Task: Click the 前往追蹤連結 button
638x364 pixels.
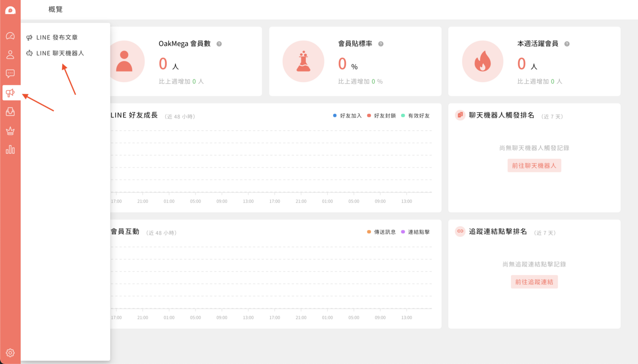Action: (x=534, y=282)
